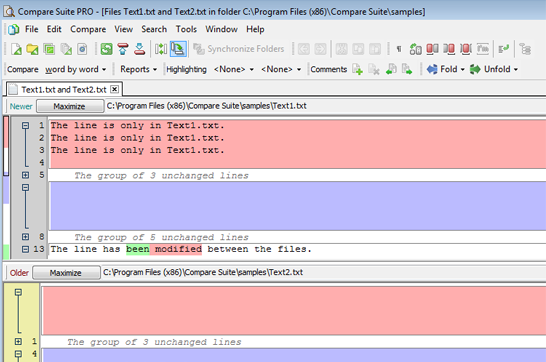The height and width of the screenshot is (362, 546).
Task: Open the Fold dropdown arrow
Action: (463, 69)
